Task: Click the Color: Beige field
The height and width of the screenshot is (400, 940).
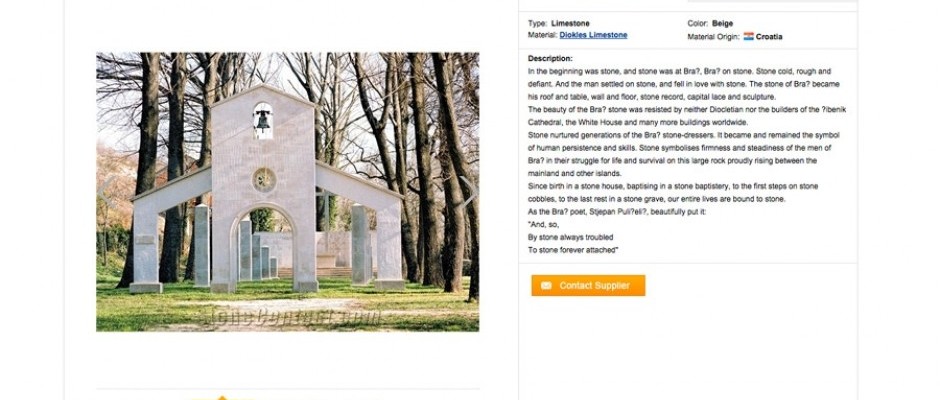Action: 711,22
